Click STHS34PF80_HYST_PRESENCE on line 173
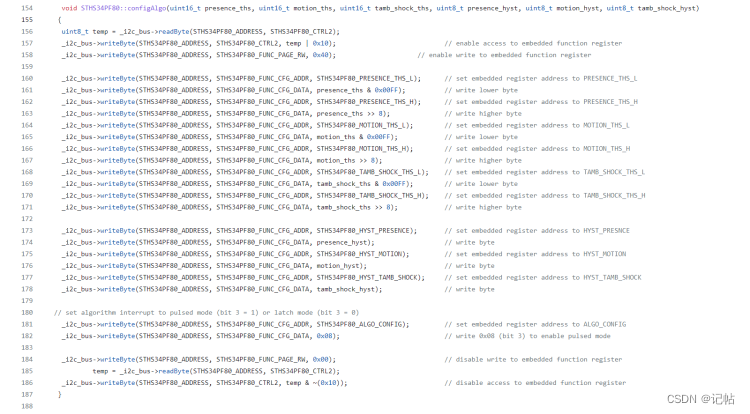 pyautogui.click(x=364, y=230)
